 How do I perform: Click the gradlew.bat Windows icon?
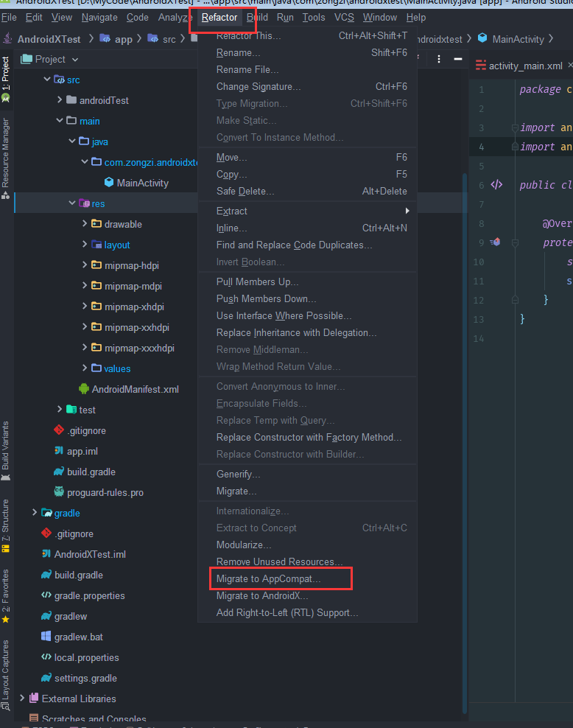[46, 637]
